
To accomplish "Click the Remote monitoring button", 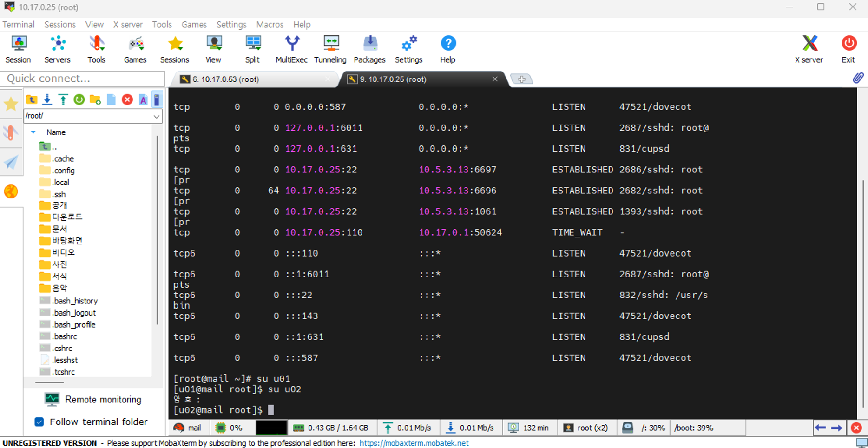I will [x=93, y=400].
